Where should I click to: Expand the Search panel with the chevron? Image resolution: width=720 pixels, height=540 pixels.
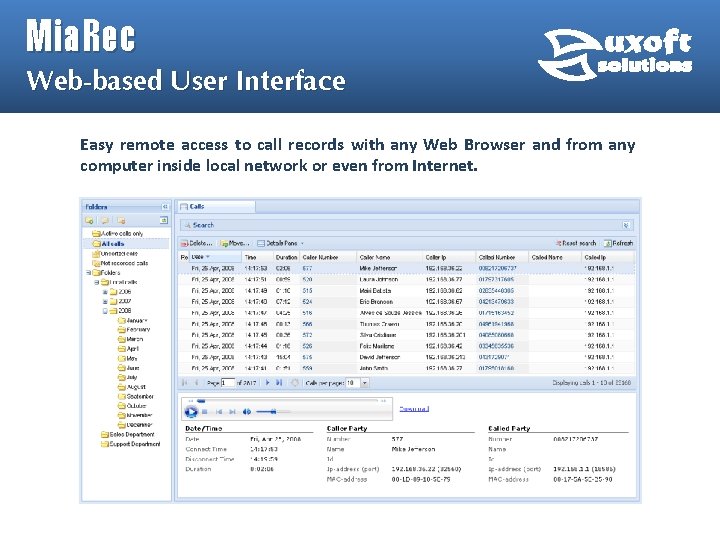coord(625,225)
